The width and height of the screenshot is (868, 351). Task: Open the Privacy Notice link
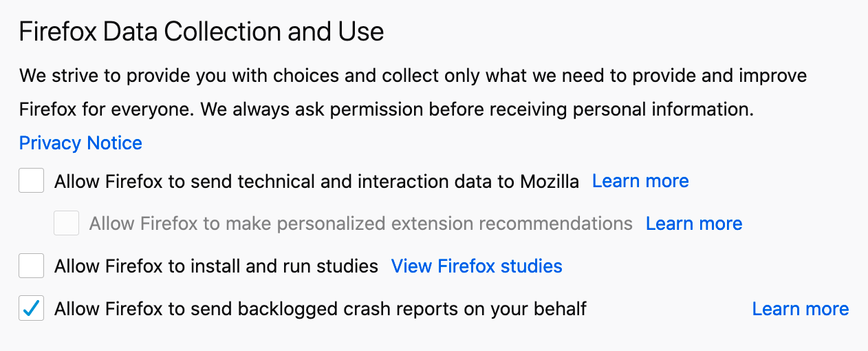pyautogui.click(x=80, y=143)
